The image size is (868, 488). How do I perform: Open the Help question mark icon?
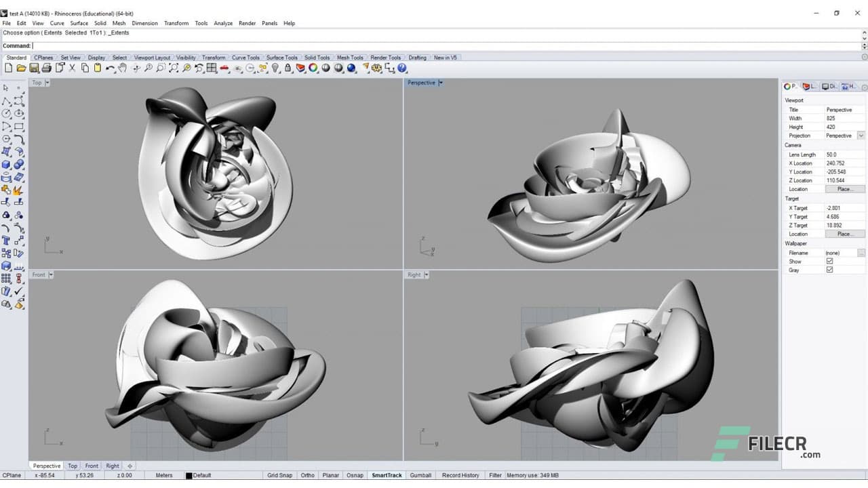point(402,68)
